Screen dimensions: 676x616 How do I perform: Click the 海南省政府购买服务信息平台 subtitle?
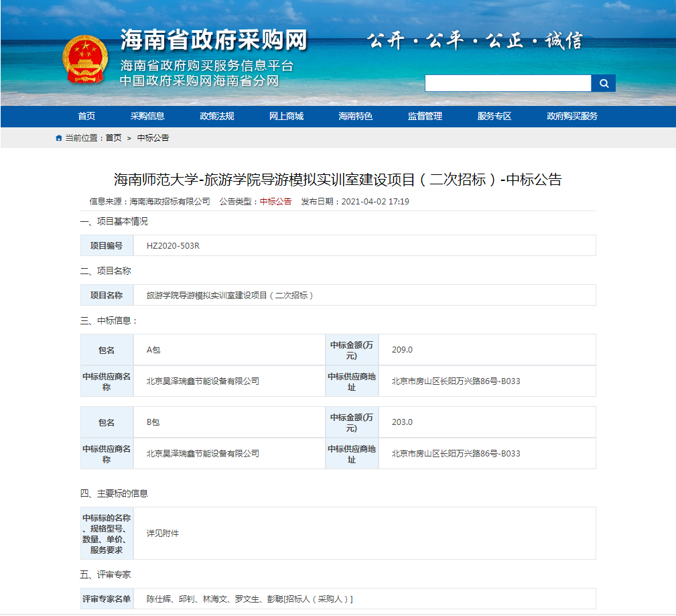pos(207,66)
